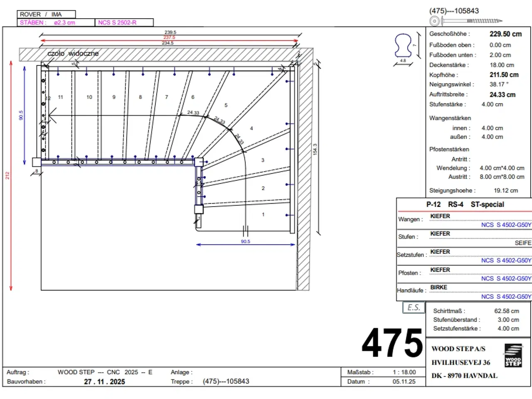Click the czolo widoczne annotation
Viewport: 532px width, 399px height.
tap(73, 54)
